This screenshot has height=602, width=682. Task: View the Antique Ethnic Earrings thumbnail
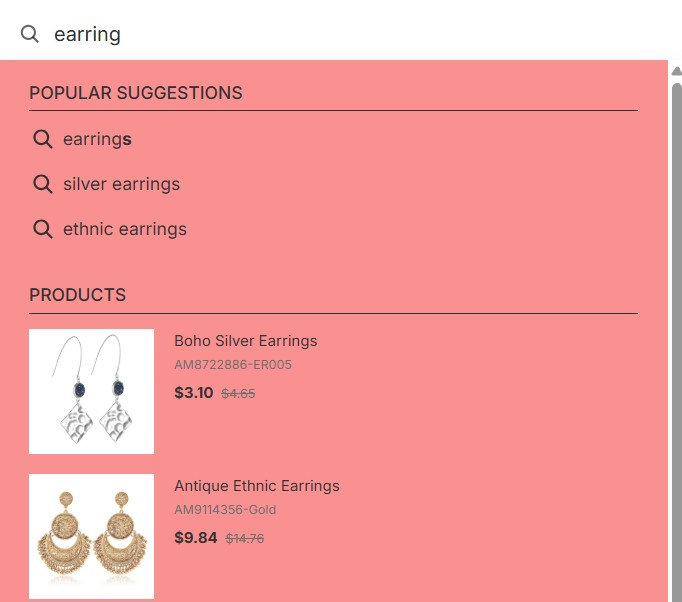coord(91,536)
